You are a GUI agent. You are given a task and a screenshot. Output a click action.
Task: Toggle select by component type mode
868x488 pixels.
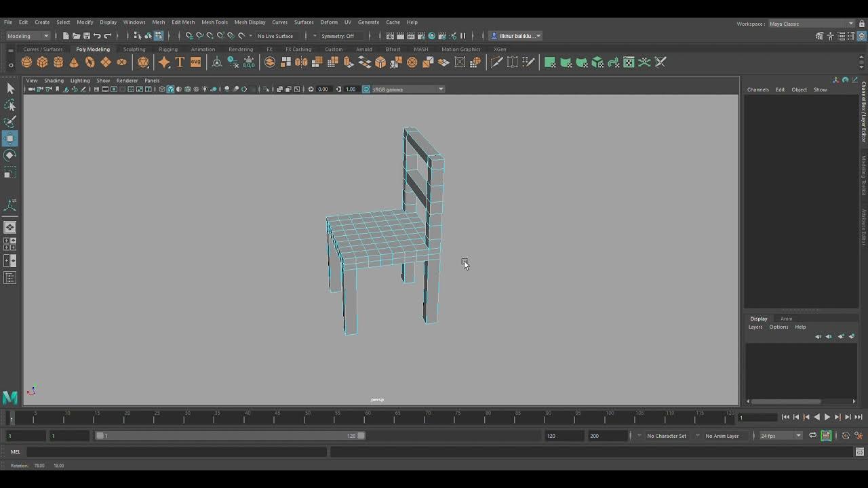[x=158, y=36]
